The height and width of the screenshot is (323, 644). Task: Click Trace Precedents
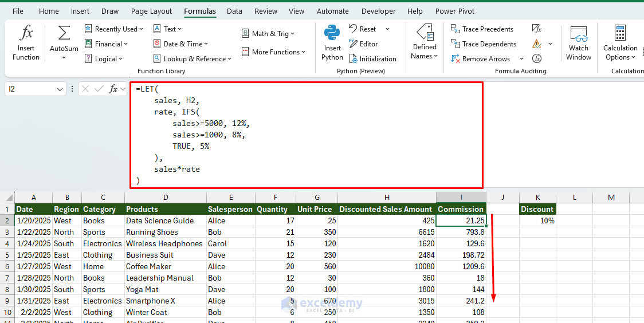pyautogui.click(x=482, y=29)
